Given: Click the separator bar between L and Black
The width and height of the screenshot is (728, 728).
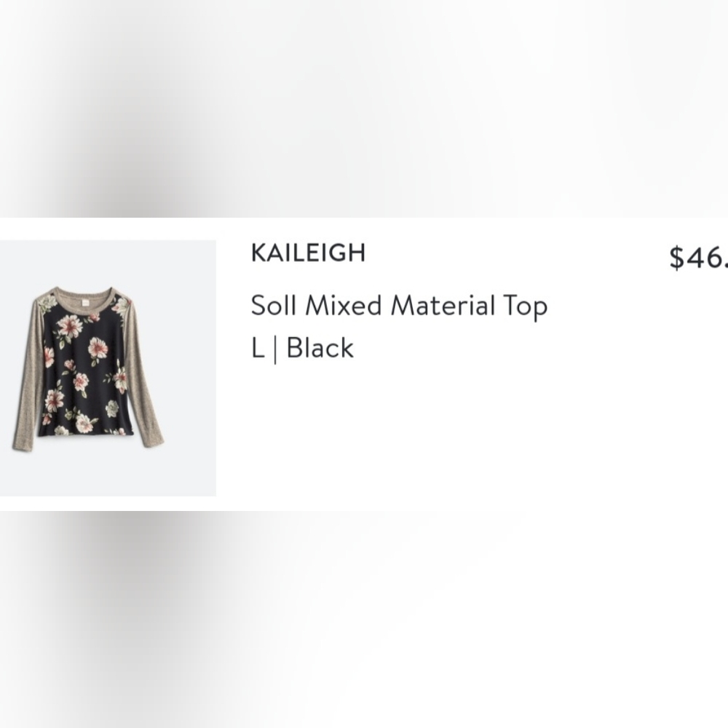Looking at the screenshot, I should coord(275,349).
